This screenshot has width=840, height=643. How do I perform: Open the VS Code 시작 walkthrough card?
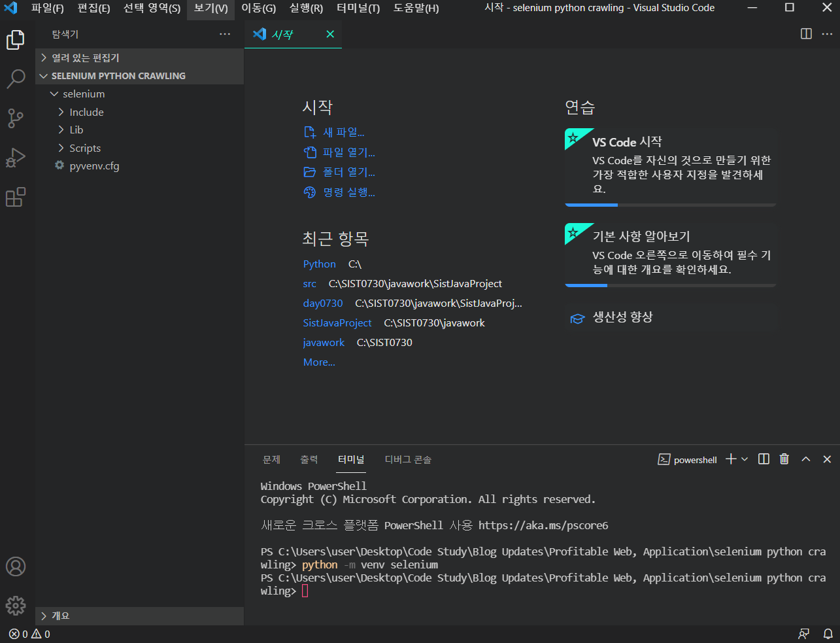(670, 167)
